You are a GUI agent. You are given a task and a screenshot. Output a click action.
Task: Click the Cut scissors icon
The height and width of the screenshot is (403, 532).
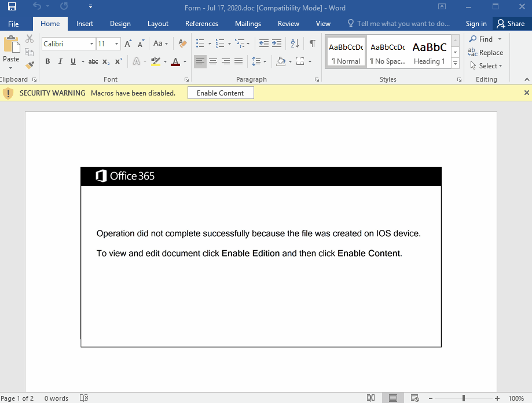pos(30,39)
